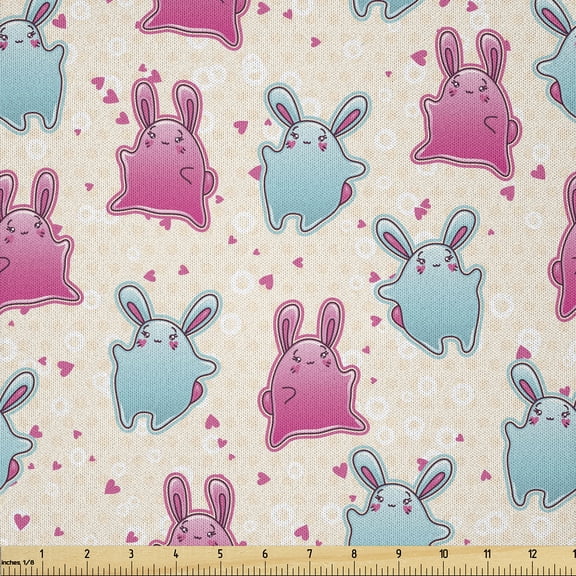
Task: Select the number 11 on the ruler
Action: [487, 554]
